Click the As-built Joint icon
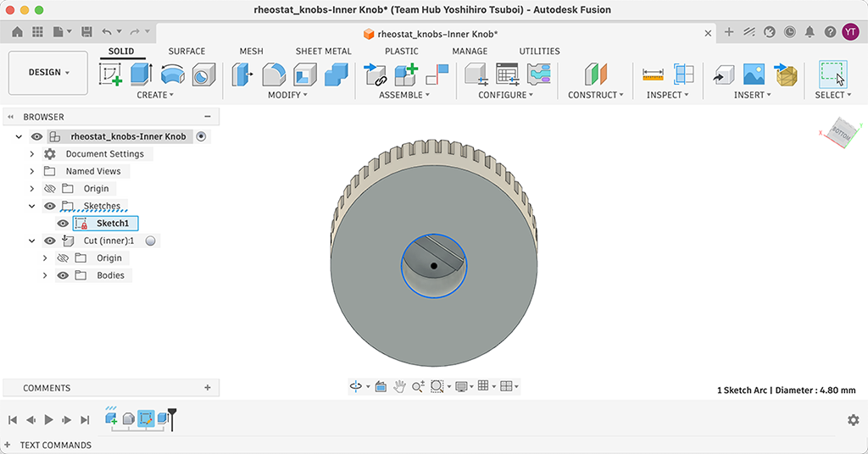868x454 pixels. [437, 74]
